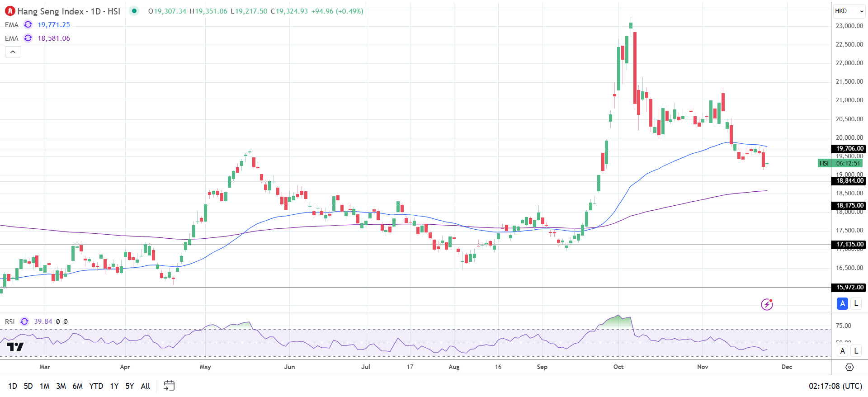Image resolution: width=868 pixels, height=397 pixels.
Task: Click the first EMA value 19,771.25
Action: [54, 25]
